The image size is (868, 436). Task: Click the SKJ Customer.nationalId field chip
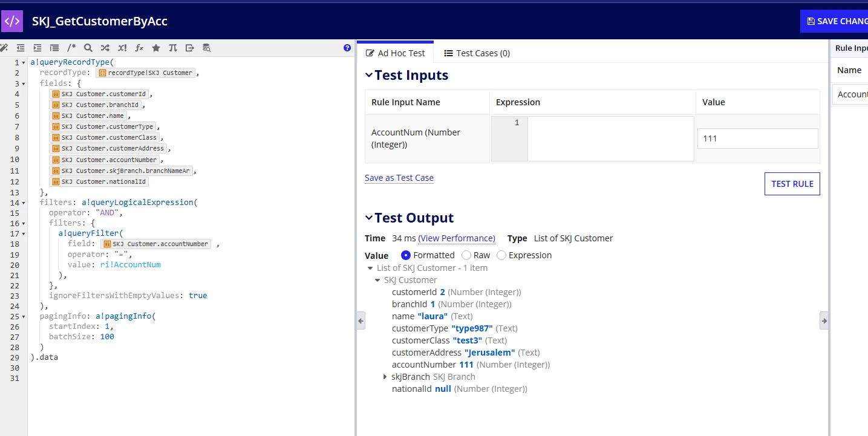pyautogui.click(x=99, y=181)
